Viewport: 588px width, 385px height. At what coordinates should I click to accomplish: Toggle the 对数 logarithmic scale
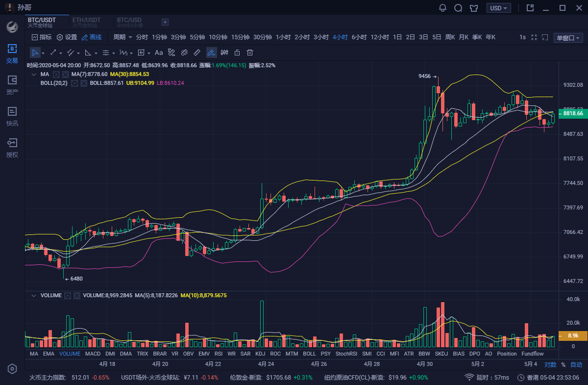click(550, 365)
